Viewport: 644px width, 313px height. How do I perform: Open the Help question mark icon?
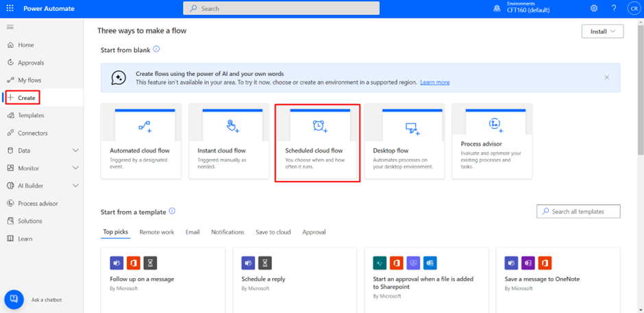click(x=614, y=8)
